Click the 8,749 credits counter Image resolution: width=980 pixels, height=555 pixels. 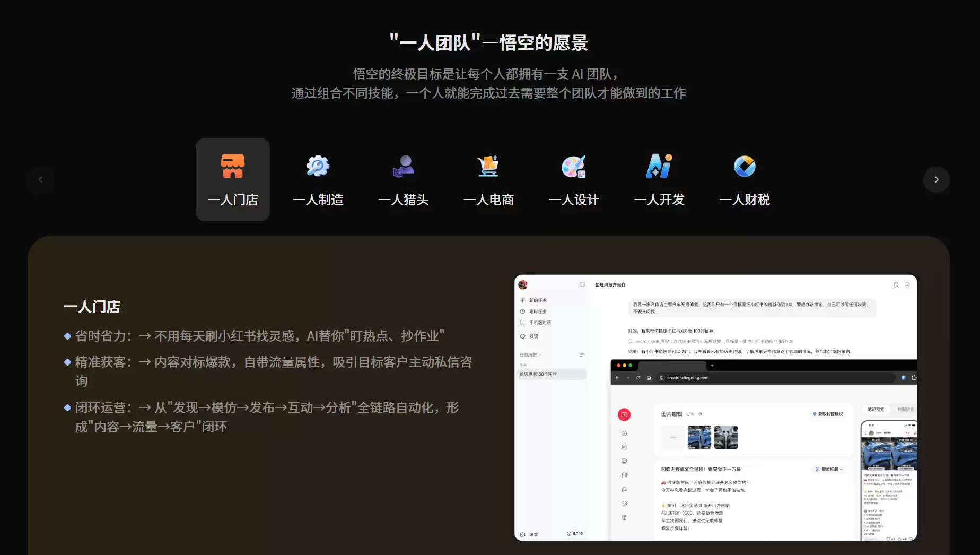575,534
